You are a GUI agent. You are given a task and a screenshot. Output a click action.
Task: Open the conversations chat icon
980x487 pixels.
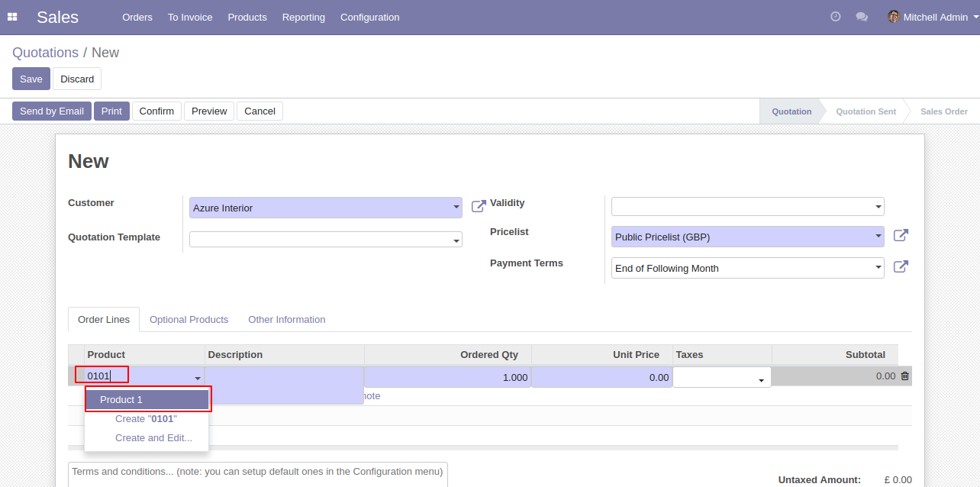862,17
